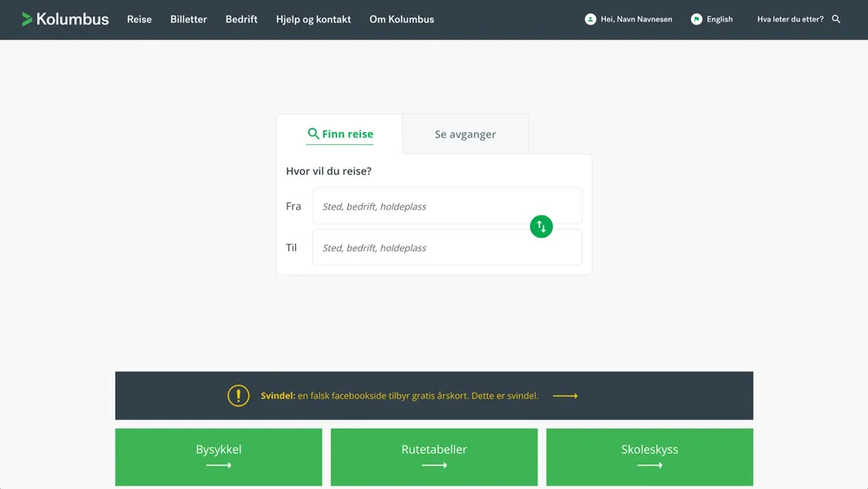Open the Reise menu
Viewport: 868px width, 489px height.
(x=139, y=19)
